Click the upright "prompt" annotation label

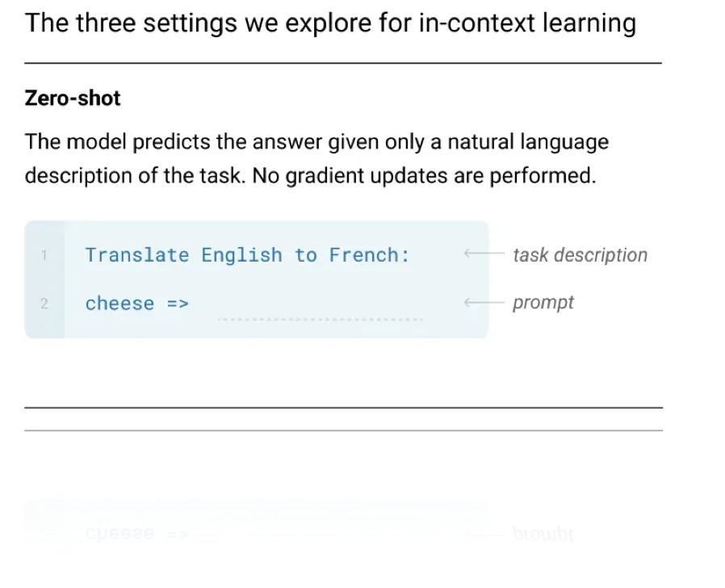[x=543, y=303]
